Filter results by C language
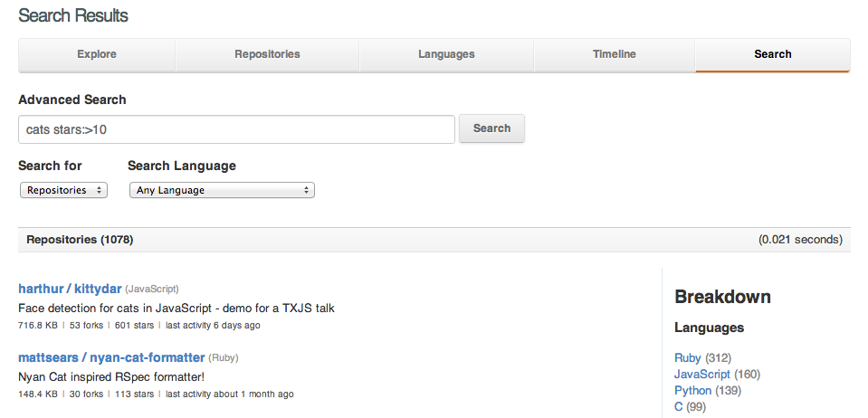868x418 pixels. point(679,406)
